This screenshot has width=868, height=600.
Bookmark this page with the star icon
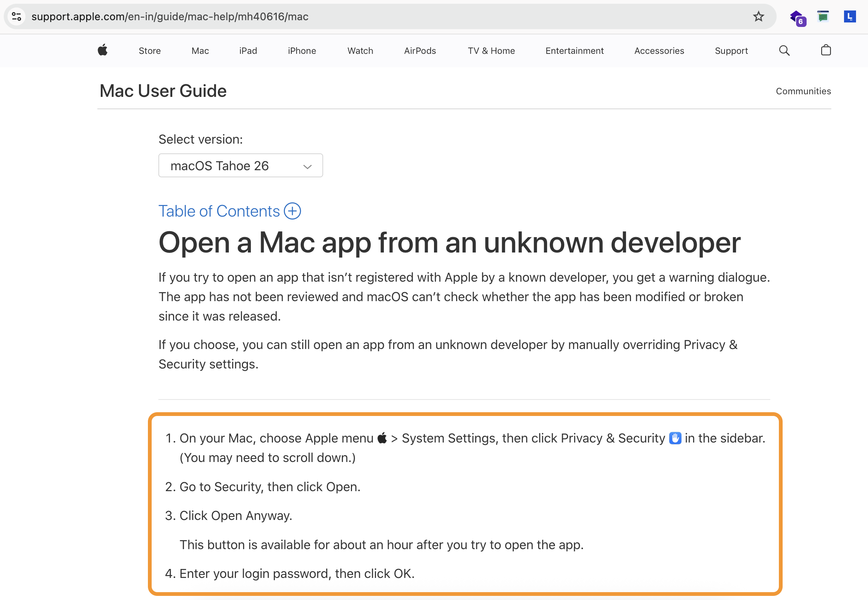click(x=759, y=16)
